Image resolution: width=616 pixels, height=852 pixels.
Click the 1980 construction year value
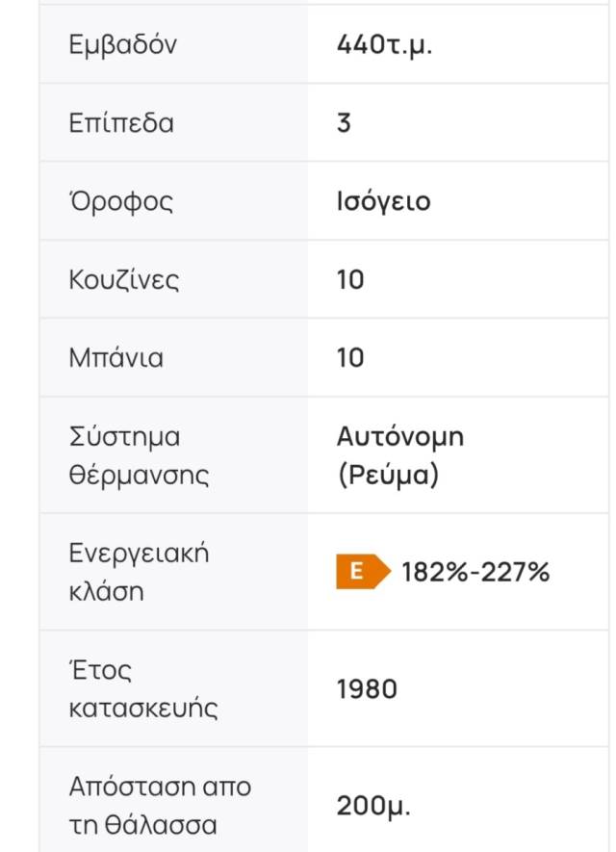(x=368, y=689)
